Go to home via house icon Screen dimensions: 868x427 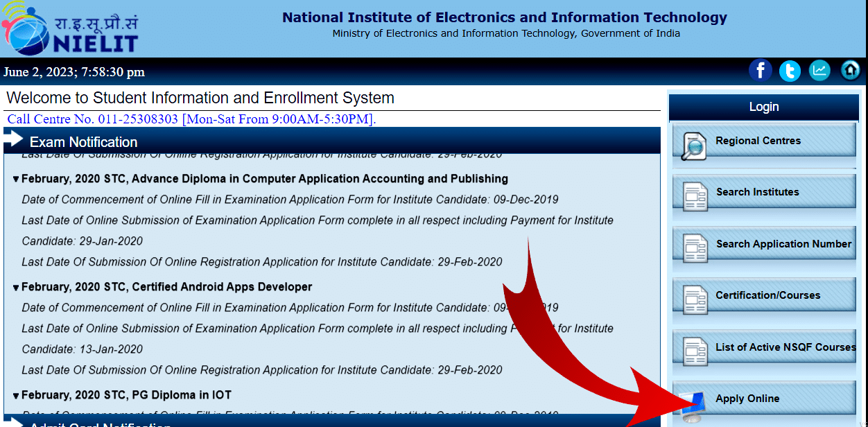(850, 71)
